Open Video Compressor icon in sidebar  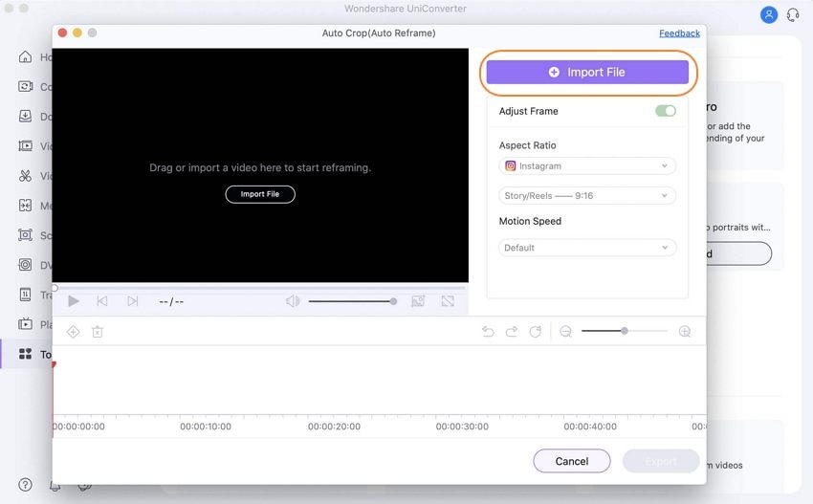pos(25,146)
